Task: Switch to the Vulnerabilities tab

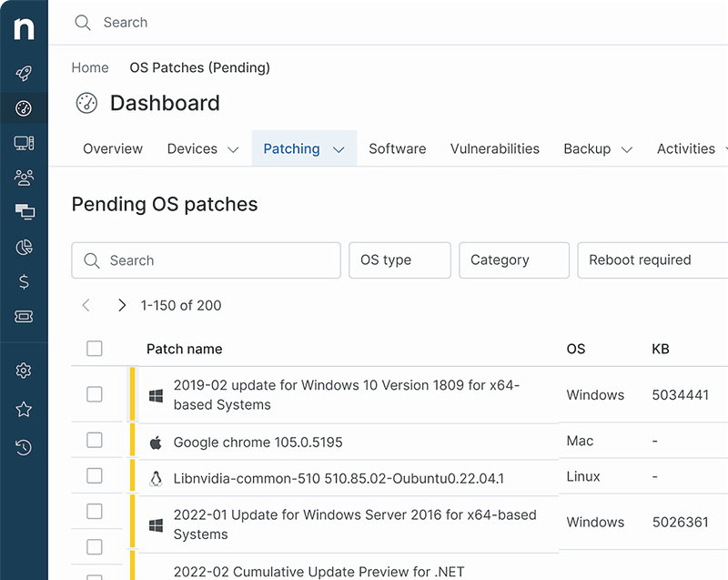Action: (x=494, y=148)
